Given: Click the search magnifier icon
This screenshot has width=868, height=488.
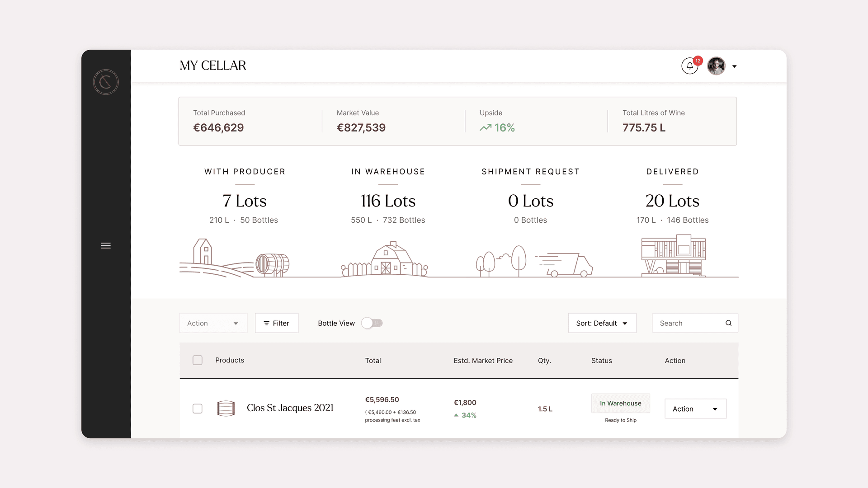Looking at the screenshot, I should 728,323.
